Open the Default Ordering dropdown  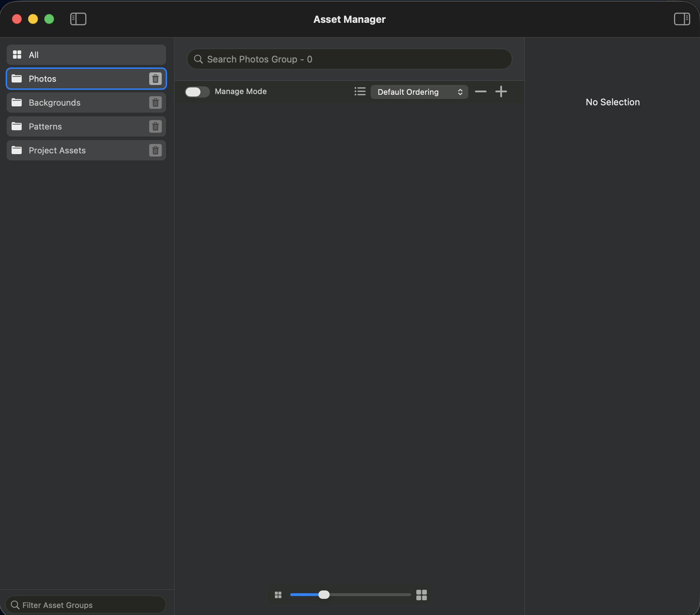tap(419, 92)
